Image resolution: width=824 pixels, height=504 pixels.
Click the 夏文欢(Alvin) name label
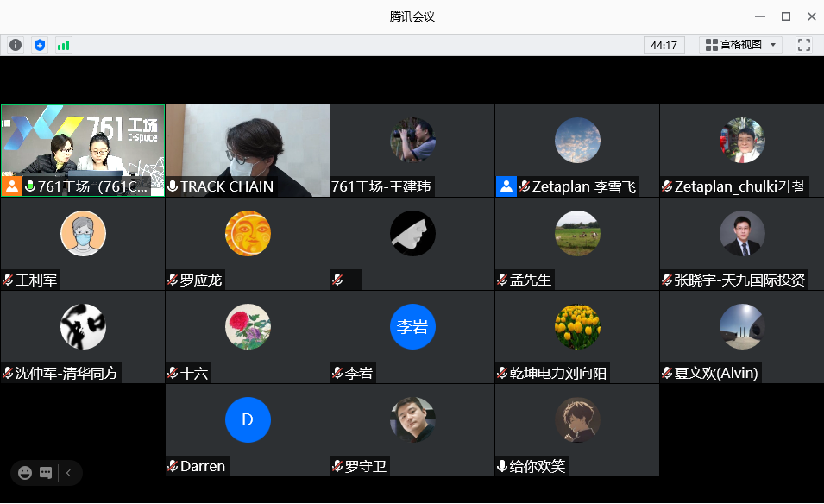(716, 373)
